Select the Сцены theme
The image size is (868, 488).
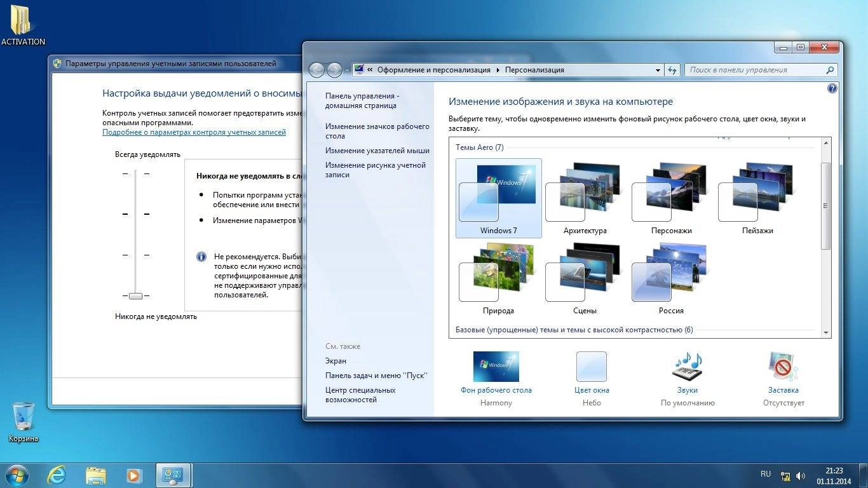[x=585, y=278]
